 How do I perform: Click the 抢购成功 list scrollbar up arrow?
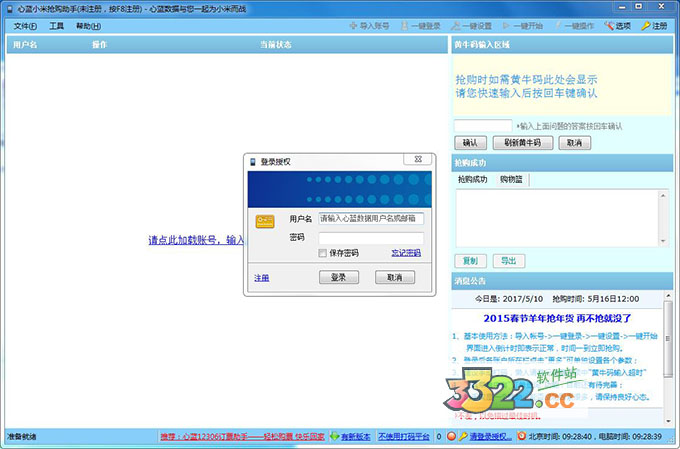[x=663, y=196]
